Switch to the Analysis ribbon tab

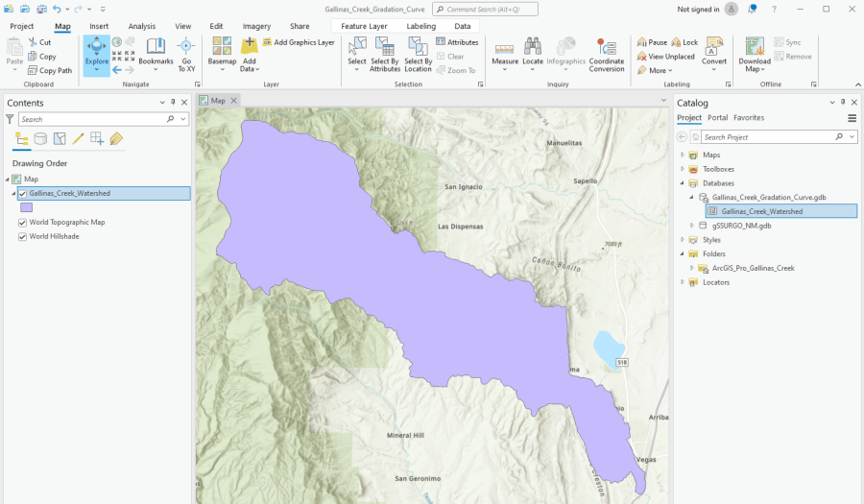pos(142,26)
